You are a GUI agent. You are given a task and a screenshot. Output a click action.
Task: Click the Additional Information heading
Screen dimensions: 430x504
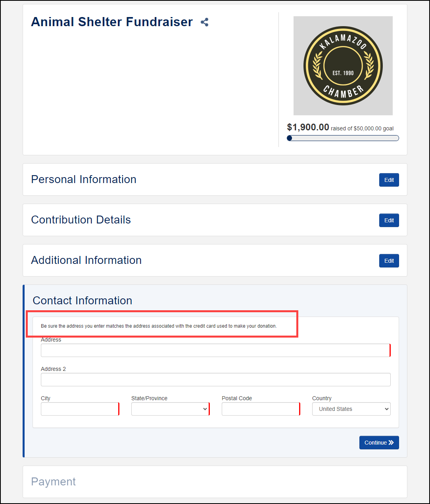coord(86,260)
